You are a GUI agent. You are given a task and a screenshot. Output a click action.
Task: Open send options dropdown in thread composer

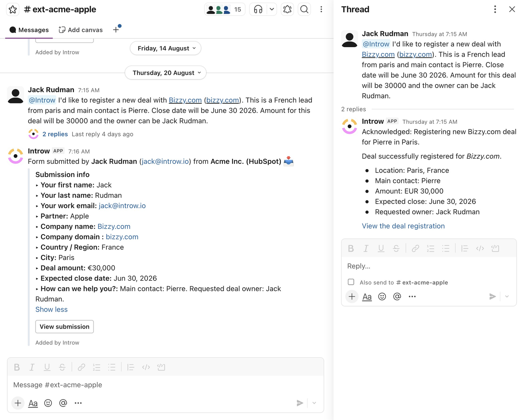[507, 297]
